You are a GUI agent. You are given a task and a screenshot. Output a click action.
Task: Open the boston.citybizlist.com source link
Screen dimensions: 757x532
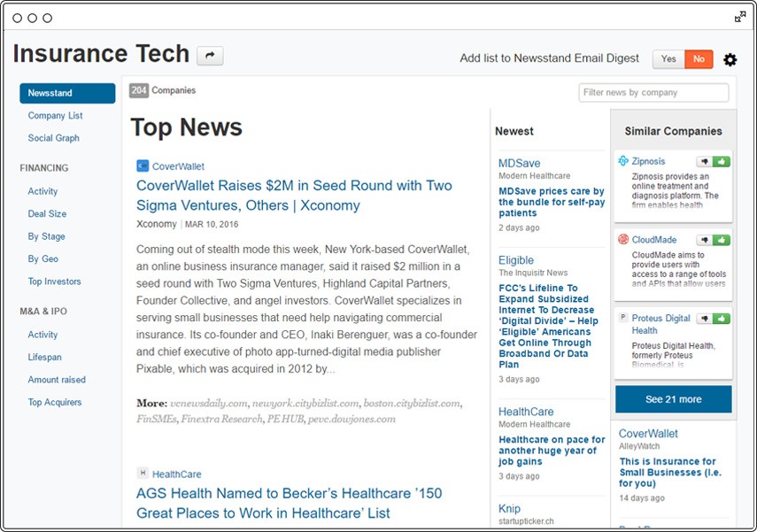pos(412,403)
